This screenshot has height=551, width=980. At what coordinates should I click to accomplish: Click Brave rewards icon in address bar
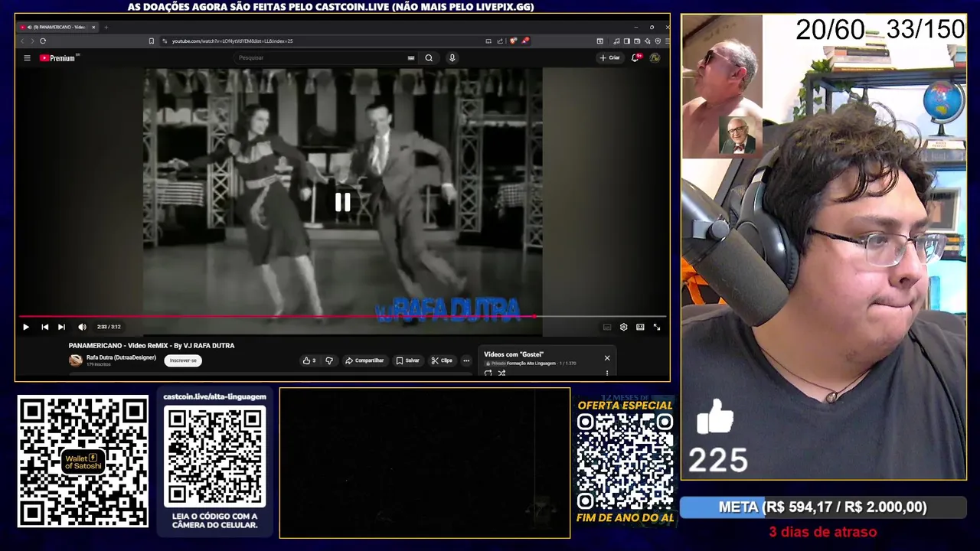pos(525,41)
